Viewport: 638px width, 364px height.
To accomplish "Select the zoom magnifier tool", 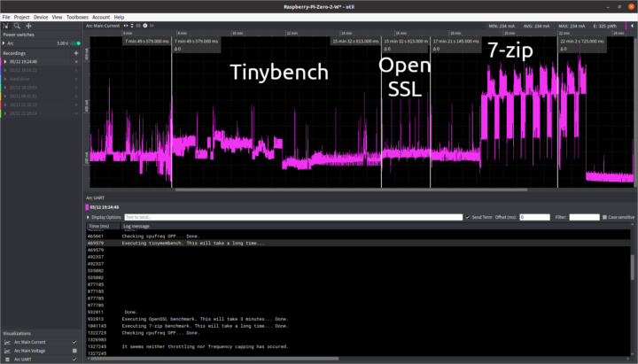I will (17, 26).
